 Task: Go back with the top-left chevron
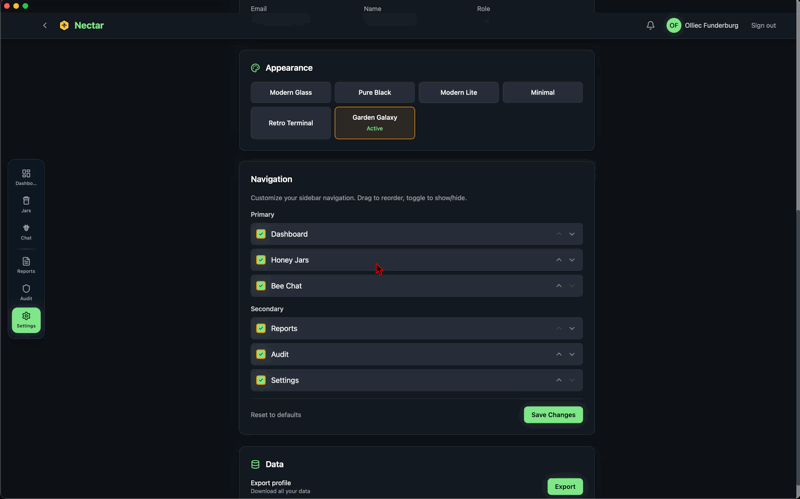pos(45,25)
